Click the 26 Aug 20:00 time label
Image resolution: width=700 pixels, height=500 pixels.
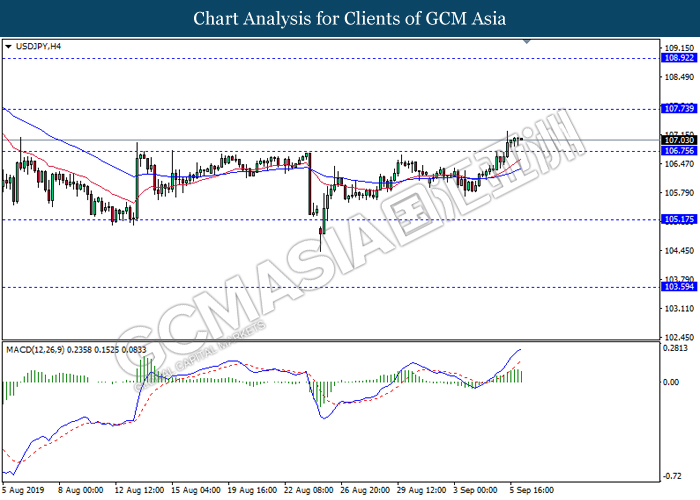365,490
